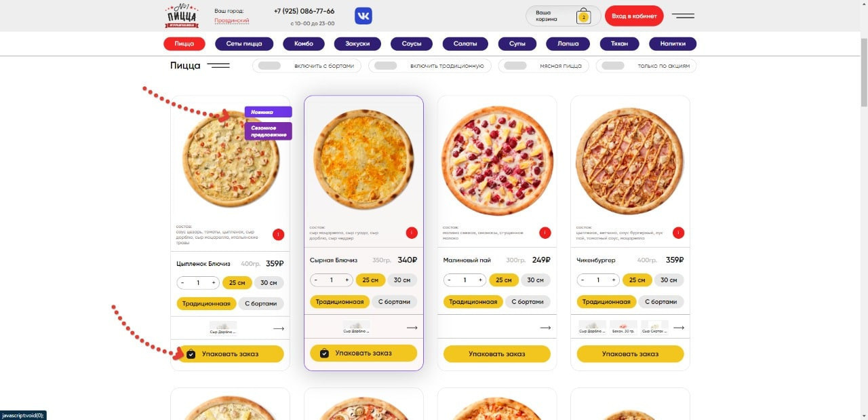Open the hamburger menu icon in header
The width and height of the screenshot is (868, 420).
(x=683, y=16)
